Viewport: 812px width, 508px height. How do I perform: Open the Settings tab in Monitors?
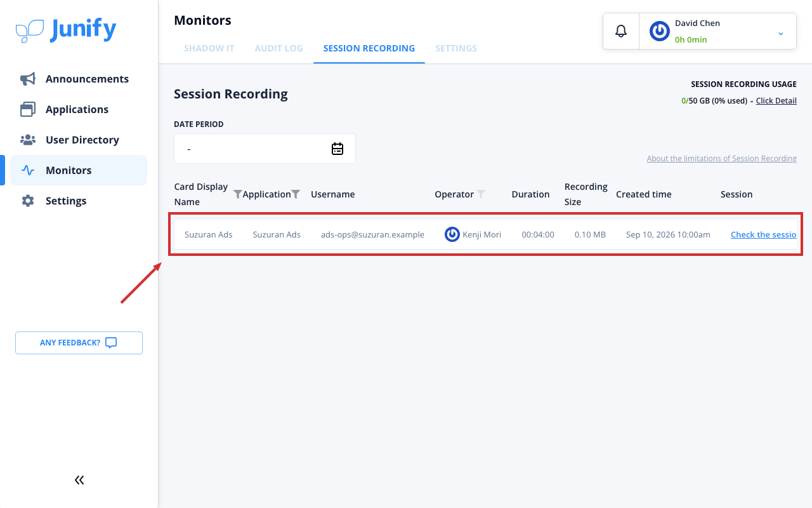pos(456,48)
